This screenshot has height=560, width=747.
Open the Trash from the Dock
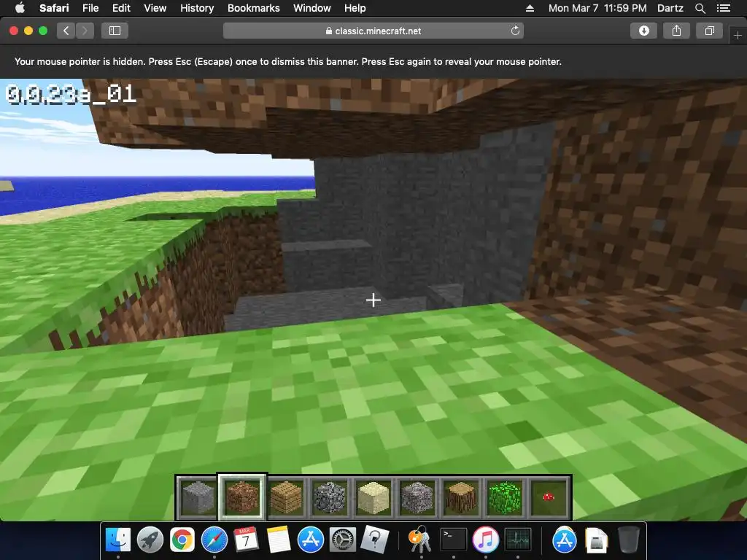(x=628, y=540)
